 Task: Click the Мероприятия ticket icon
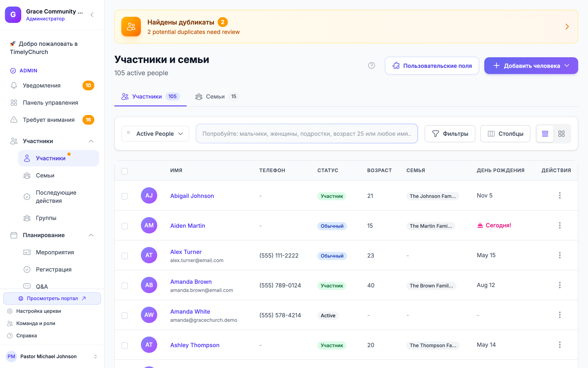click(x=27, y=252)
